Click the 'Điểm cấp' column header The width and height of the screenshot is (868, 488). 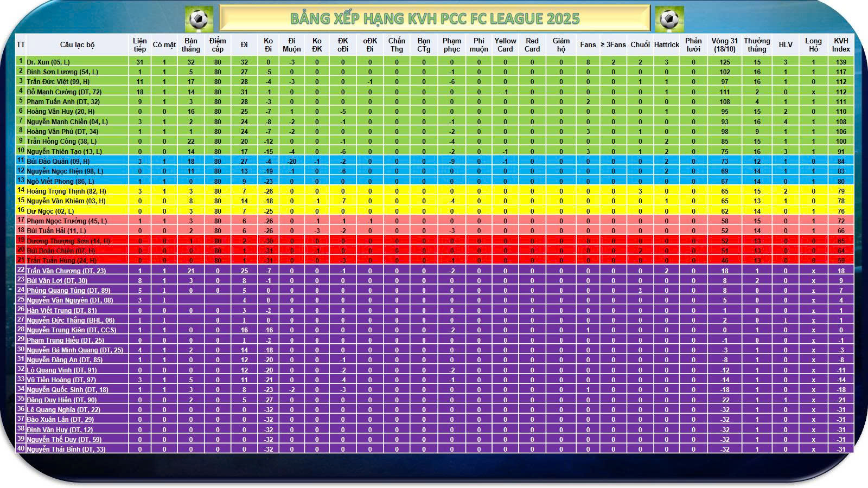(x=218, y=45)
